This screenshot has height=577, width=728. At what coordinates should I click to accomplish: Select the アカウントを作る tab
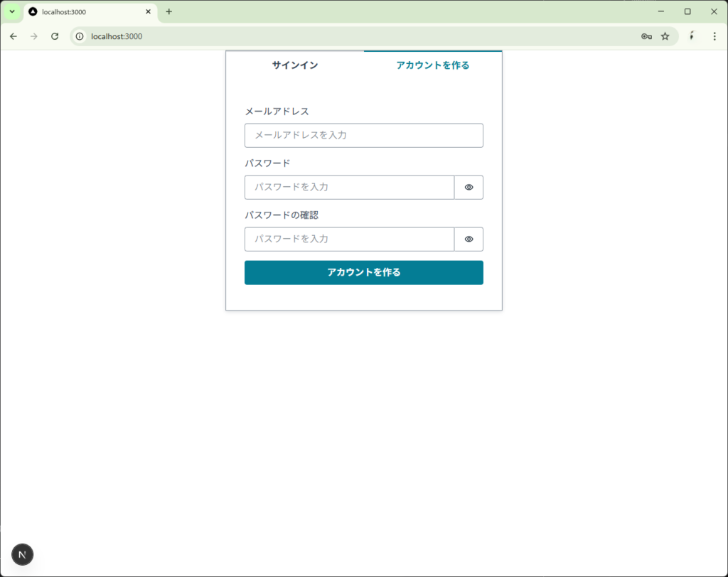pos(432,65)
